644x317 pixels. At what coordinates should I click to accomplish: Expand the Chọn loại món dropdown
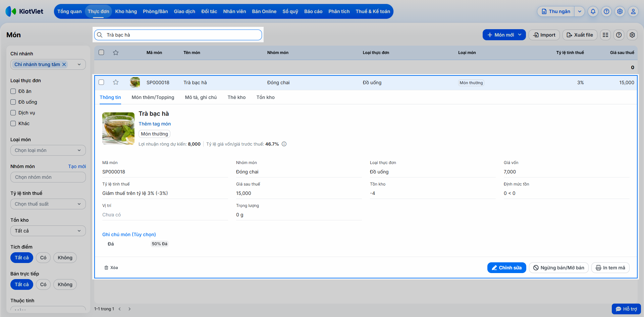click(48, 150)
